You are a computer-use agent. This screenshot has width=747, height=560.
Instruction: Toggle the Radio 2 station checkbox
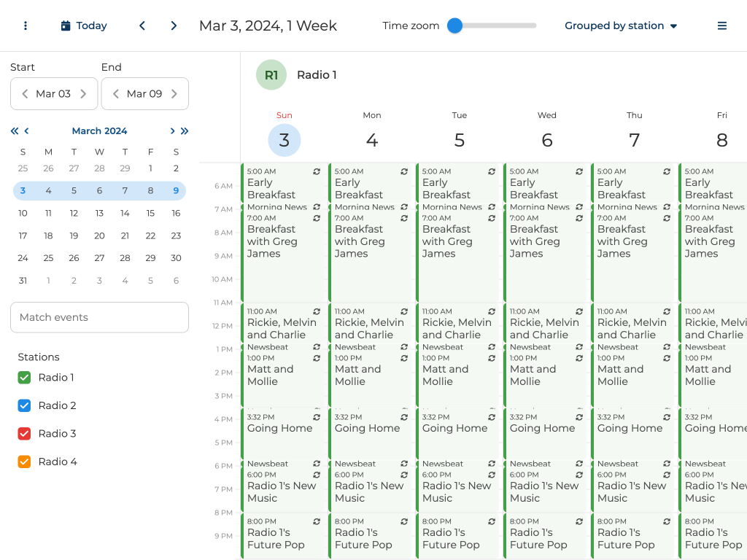coord(24,405)
